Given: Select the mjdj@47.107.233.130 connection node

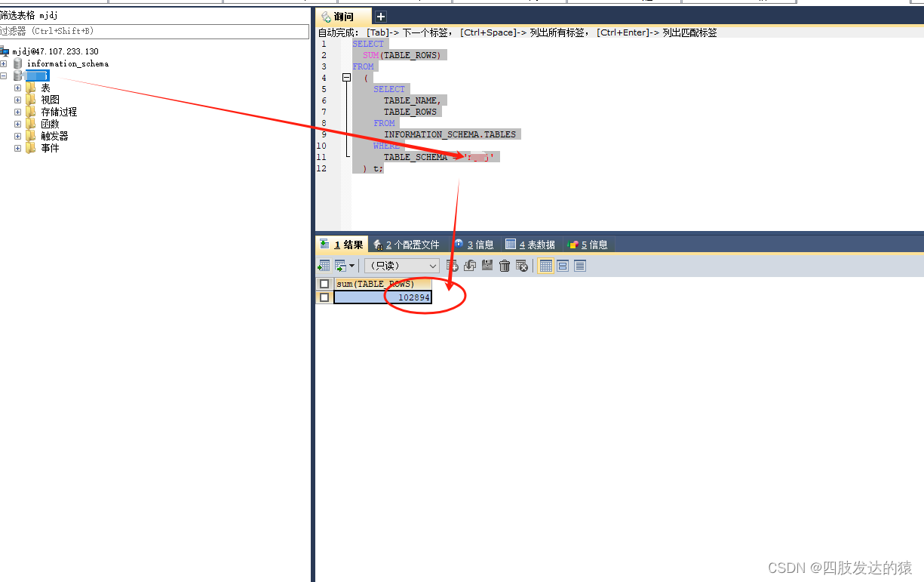Looking at the screenshot, I should [x=55, y=51].
